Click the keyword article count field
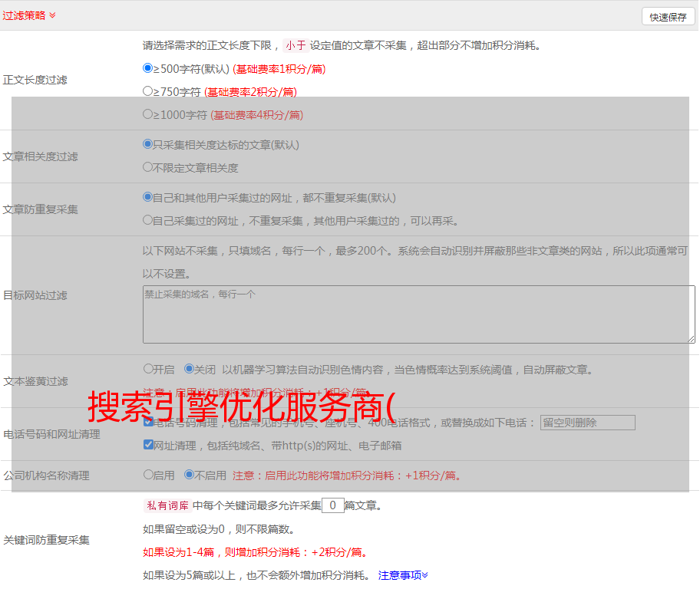 tap(332, 505)
